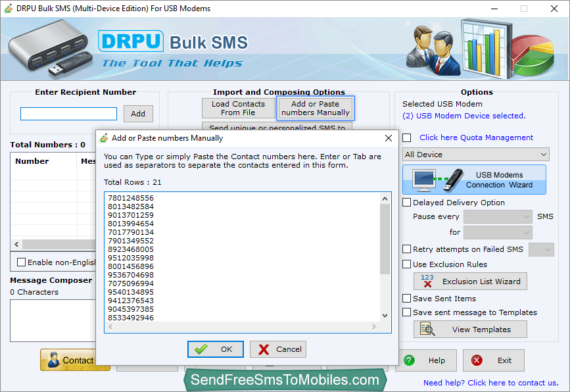Open USB Modems Connection Wizard
Viewport: 570px width, 392px height.
pyautogui.click(x=474, y=180)
